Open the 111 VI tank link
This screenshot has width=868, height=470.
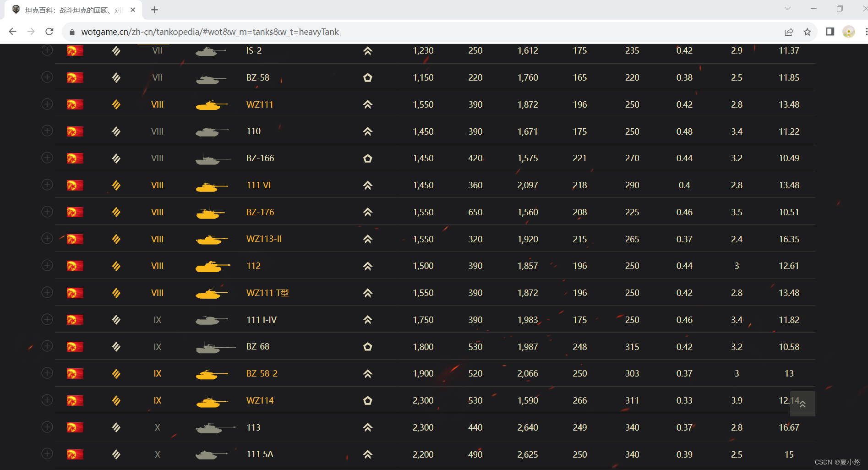pos(259,185)
